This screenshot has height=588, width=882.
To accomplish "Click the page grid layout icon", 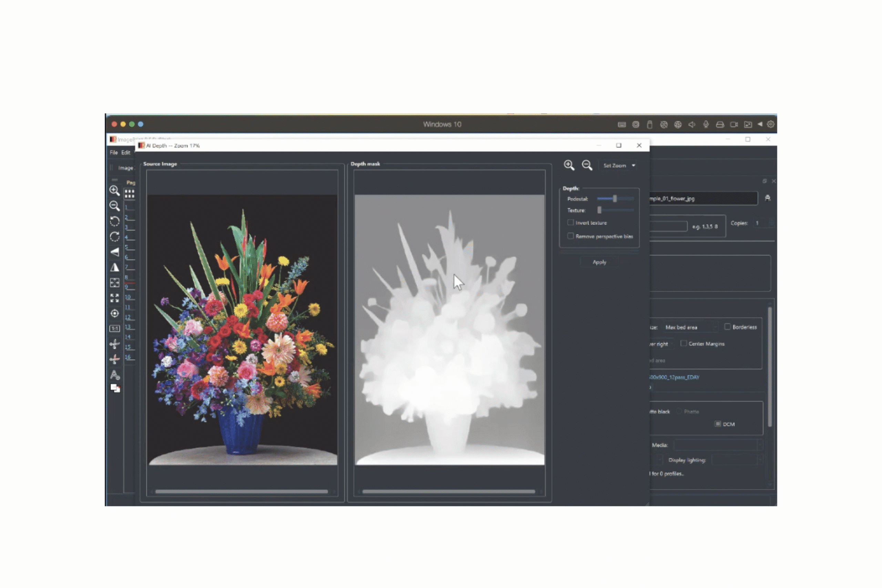I will point(130,194).
